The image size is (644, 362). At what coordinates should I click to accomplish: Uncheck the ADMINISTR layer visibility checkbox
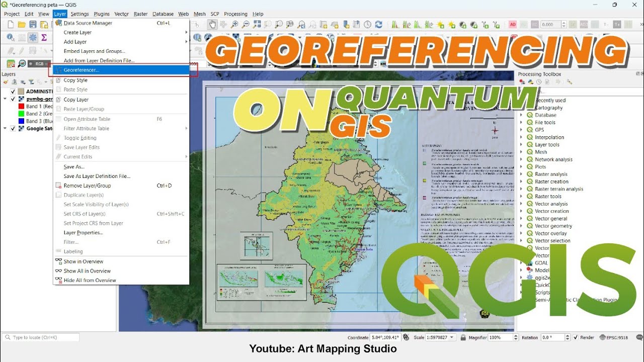[13, 92]
